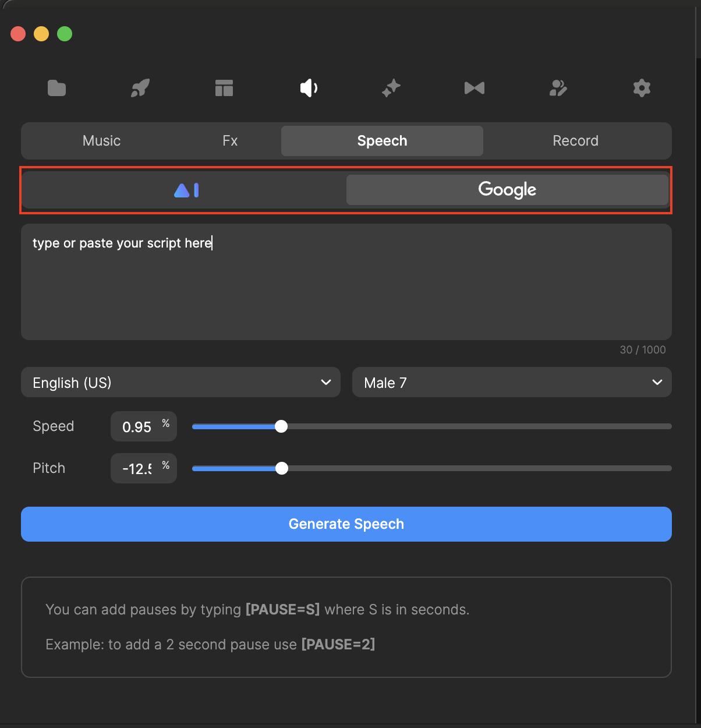Viewport: 701px width, 728px height.
Task: Expand the voice selection chevron
Action: click(x=657, y=382)
